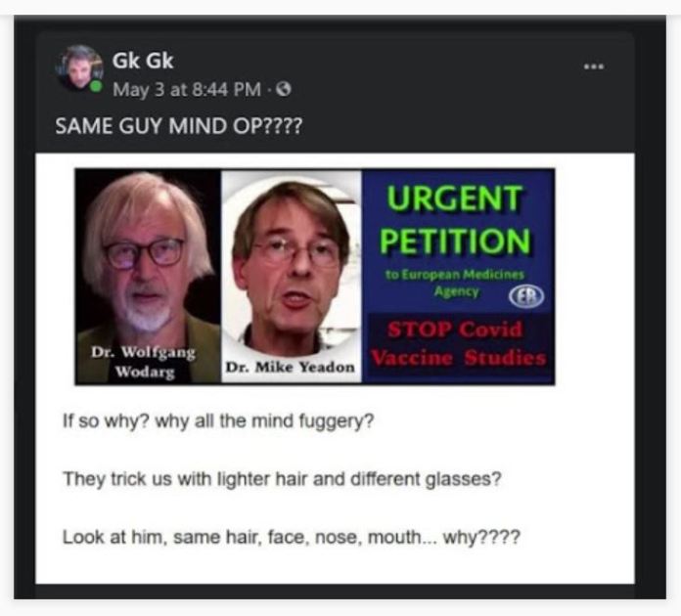
Task: Click the green word PETITION
Action: tap(455, 241)
